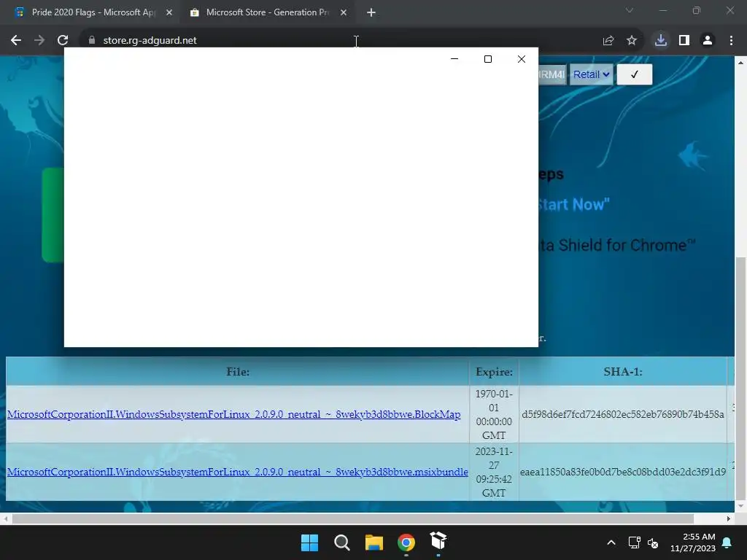Open a new browser tab
747x560 pixels.
371,13
